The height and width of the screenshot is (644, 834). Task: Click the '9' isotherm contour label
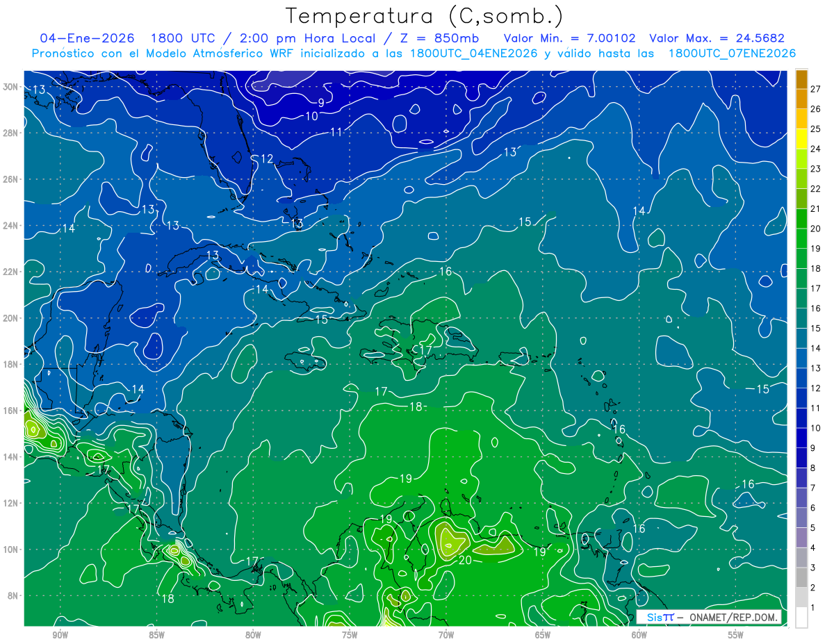321,103
